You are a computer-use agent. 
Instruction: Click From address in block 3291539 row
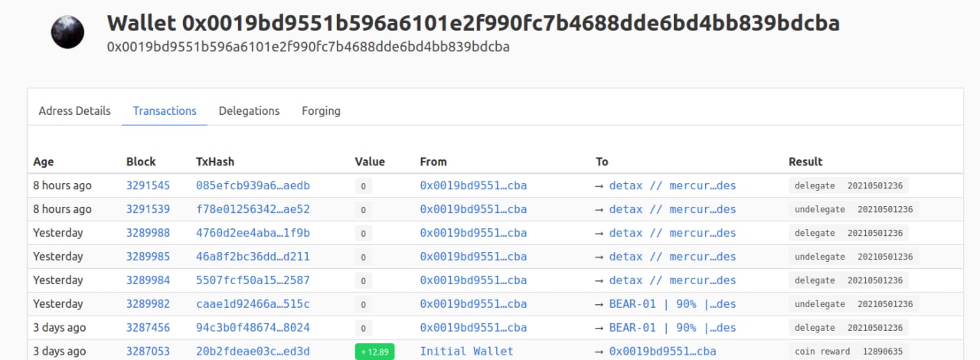(x=473, y=209)
